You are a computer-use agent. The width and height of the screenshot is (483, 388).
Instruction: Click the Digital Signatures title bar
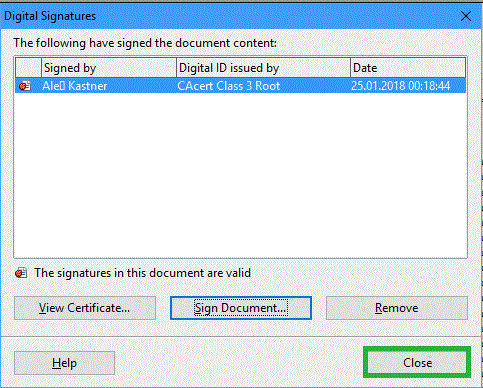230,16
